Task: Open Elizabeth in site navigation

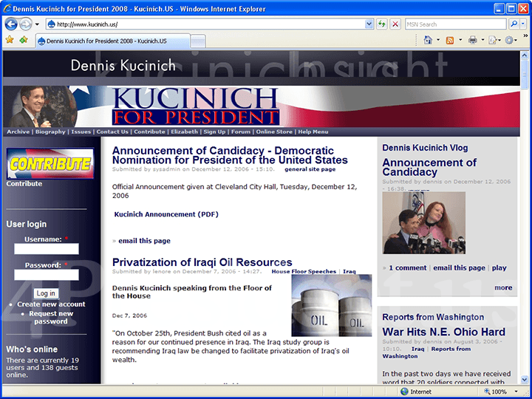Action: point(184,132)
